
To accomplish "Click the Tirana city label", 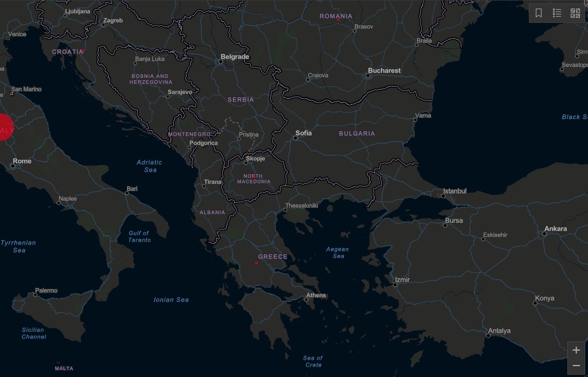I will coord(212,182).
